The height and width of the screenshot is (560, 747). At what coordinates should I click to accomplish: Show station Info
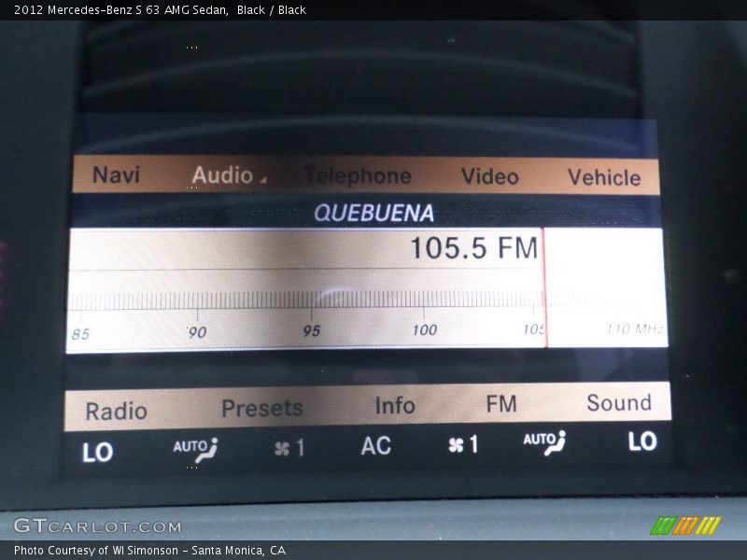394,406
